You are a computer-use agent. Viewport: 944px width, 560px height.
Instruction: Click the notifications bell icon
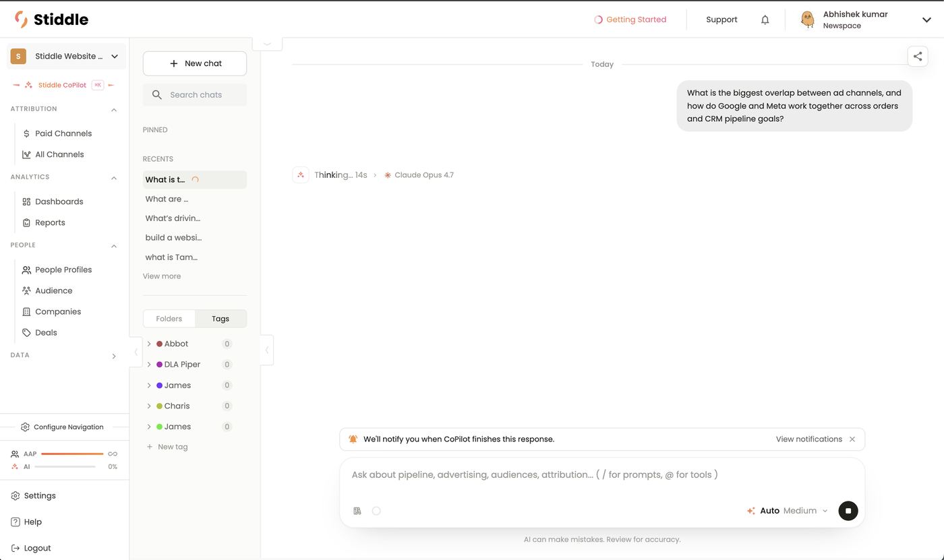765,20
